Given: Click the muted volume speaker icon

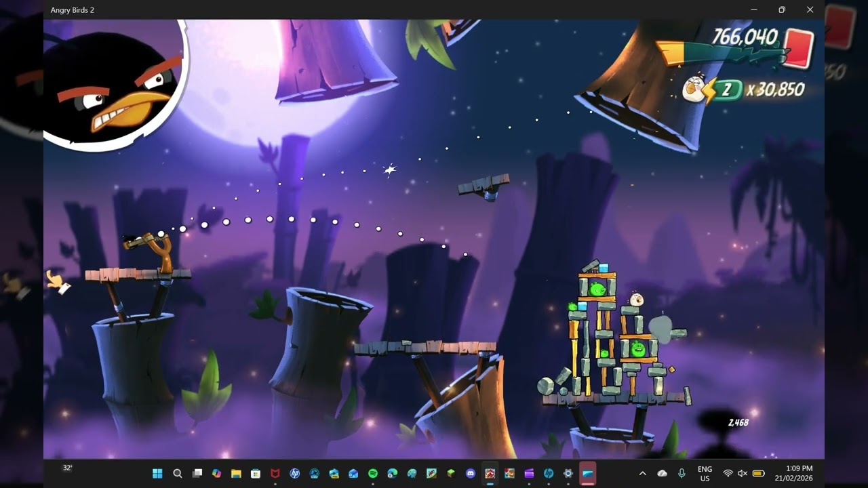Looking at the screenshot, I should click(743, 473).
